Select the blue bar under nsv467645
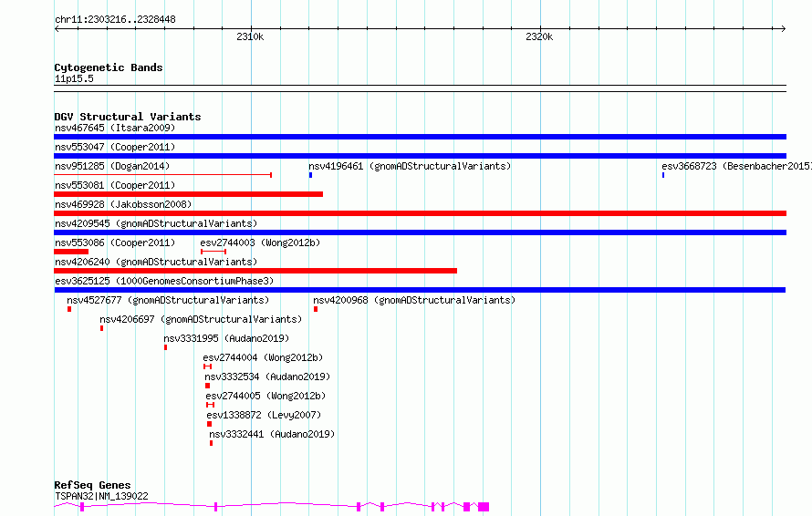Screen dimensions: 812x516 (420, 137)
